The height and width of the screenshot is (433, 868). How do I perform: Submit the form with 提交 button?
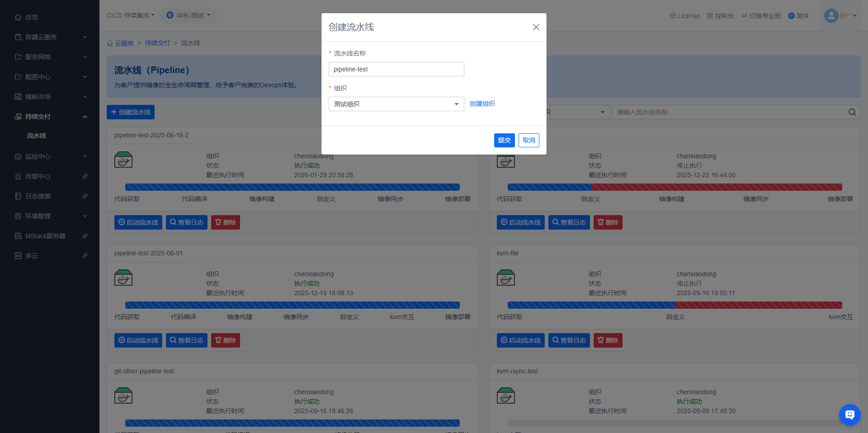pos(504,140)
